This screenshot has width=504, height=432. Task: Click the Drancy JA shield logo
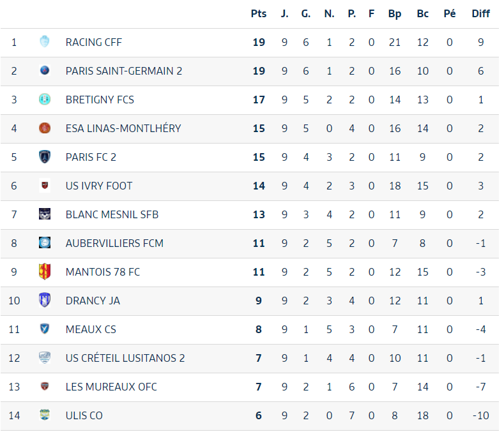pos(45,300)
